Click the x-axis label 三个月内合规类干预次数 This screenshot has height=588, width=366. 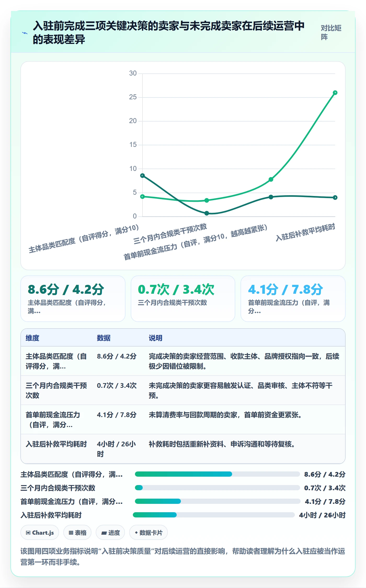170,234
